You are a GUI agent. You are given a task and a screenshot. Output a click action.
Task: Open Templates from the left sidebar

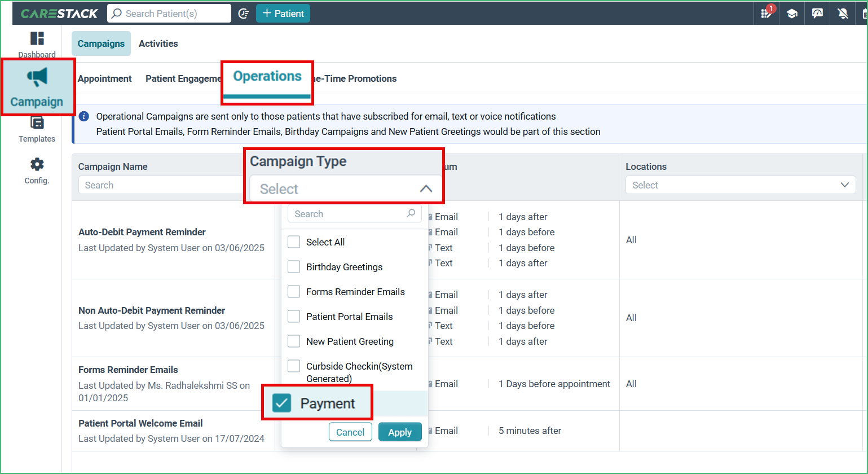(x=37, y=129)
